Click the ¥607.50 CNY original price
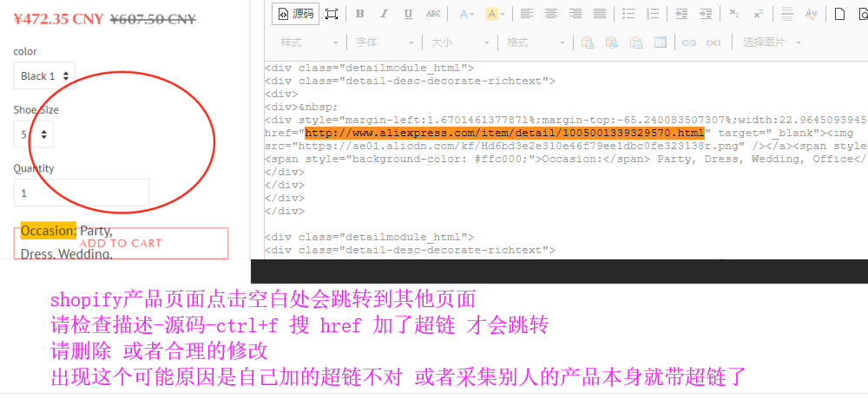Screen dimensions: 868x399 (x=153, y=19)
